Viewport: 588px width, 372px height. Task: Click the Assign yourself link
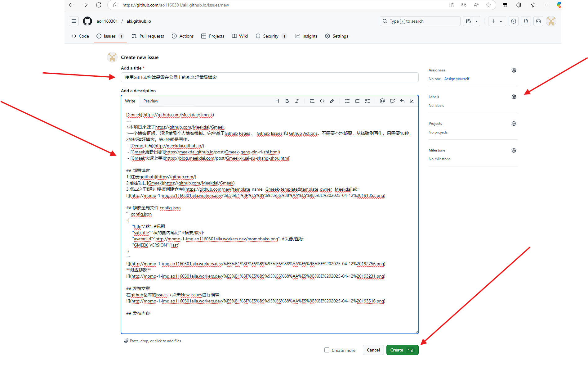click(457, 79)
